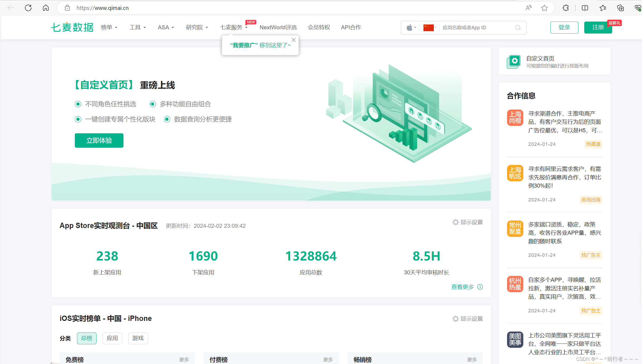Open API合作 in the navigation
Viewport: 642px width, 364px height.
tap(351, 27)
